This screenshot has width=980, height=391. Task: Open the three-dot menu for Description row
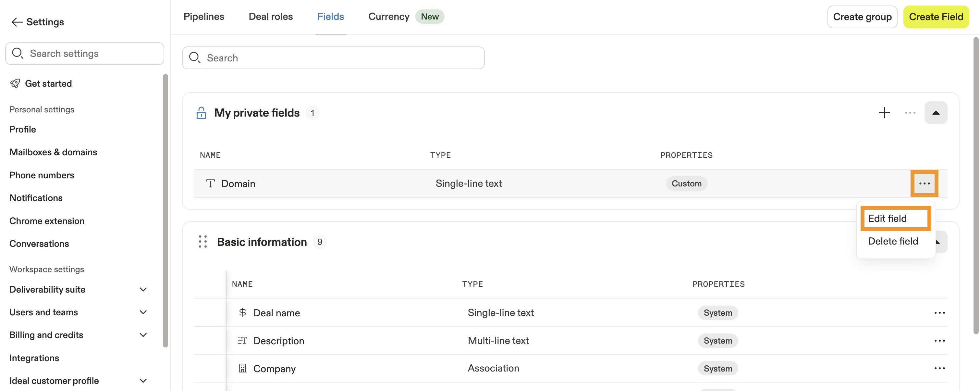pos(939,341)
